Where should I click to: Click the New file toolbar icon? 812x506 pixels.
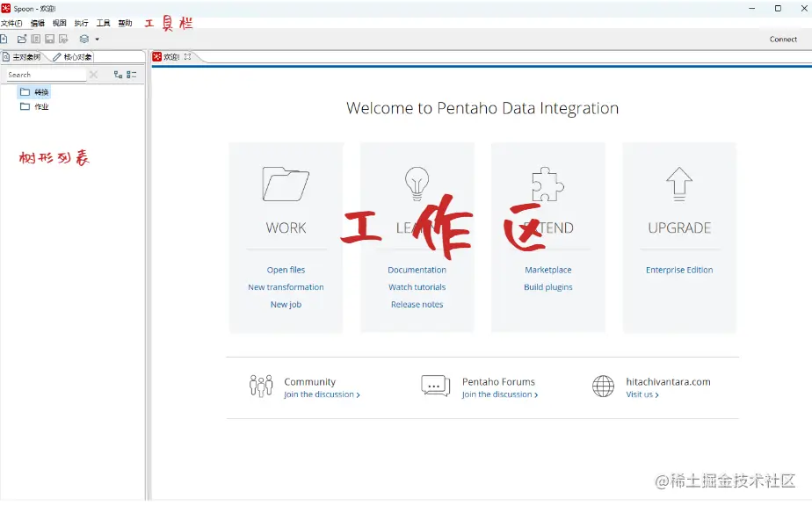tap(4, 39)
